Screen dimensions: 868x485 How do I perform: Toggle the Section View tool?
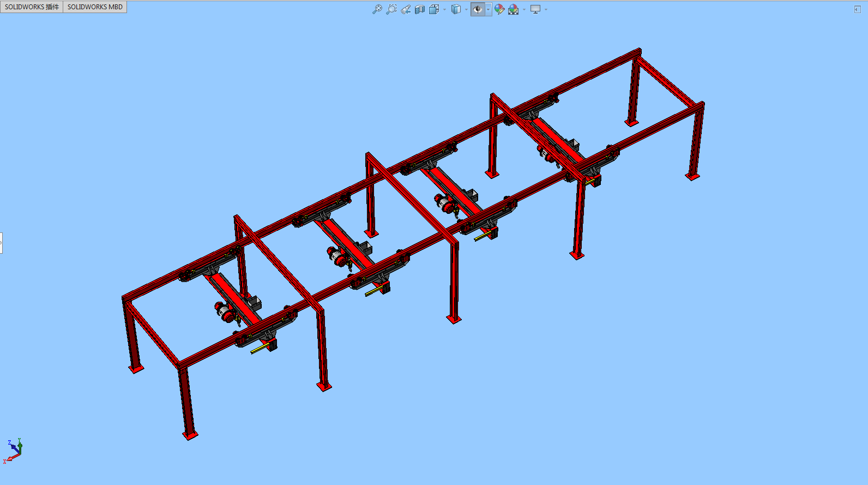pyautogui.click(x=420, y=9)
